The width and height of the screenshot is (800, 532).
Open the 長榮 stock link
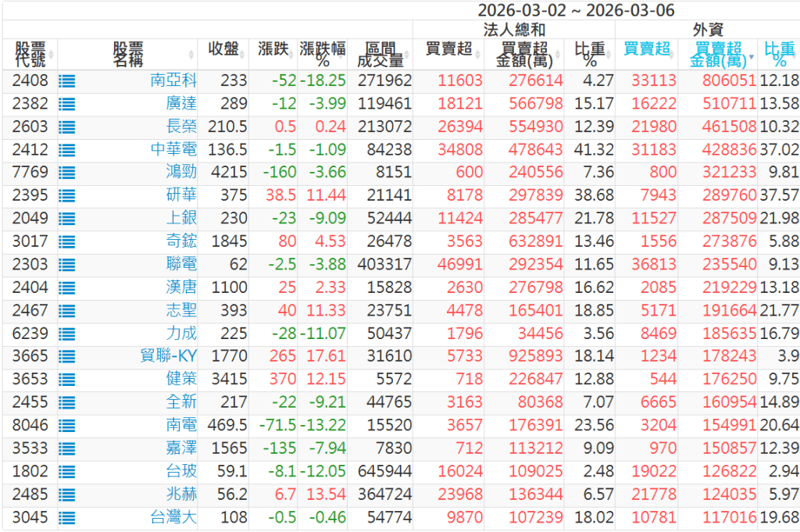tap(181, 127)
